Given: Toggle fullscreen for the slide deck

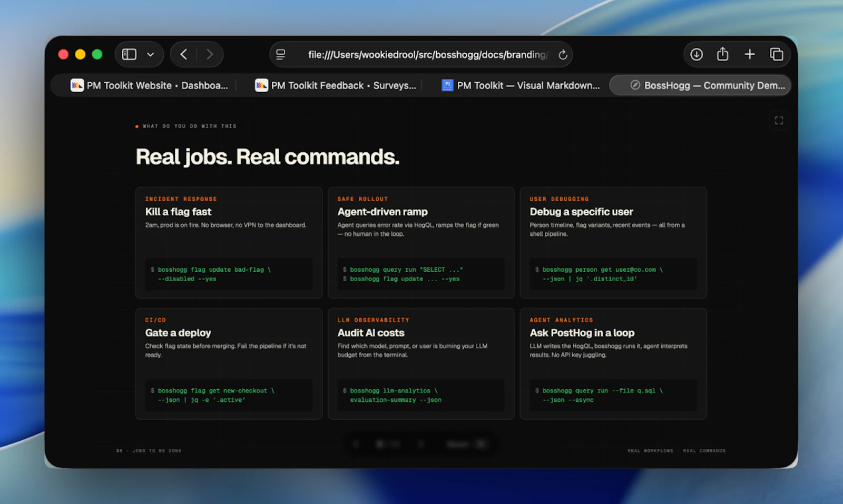Looking at the screenshot, I should [x=779, y=121].
